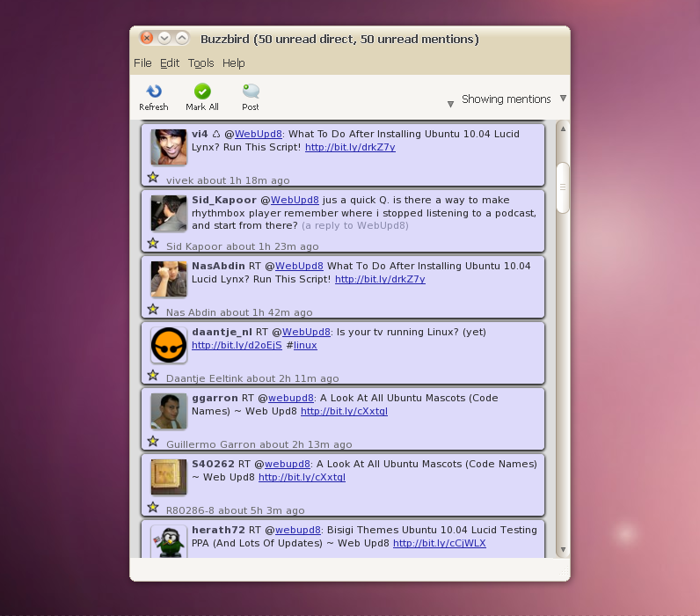700x616 pixels.
Task: Star the NasAbdin retweet
Action: 153,309
